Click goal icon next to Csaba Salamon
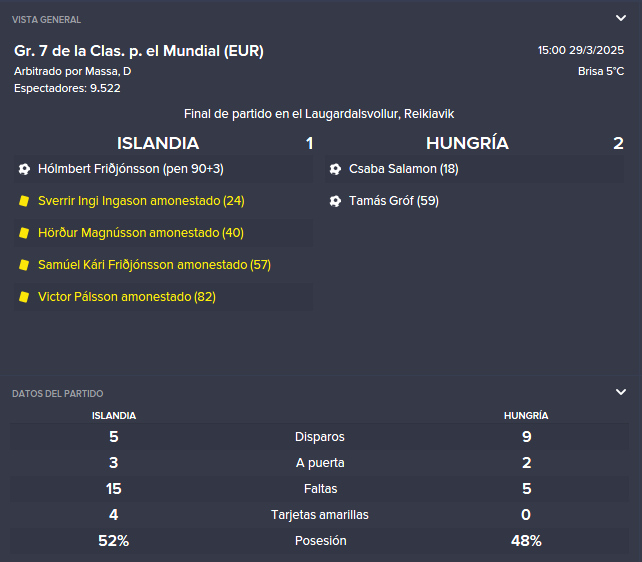The width and height of the screenshot is (642, 562). pyautogui.click(x=335, y=169)
